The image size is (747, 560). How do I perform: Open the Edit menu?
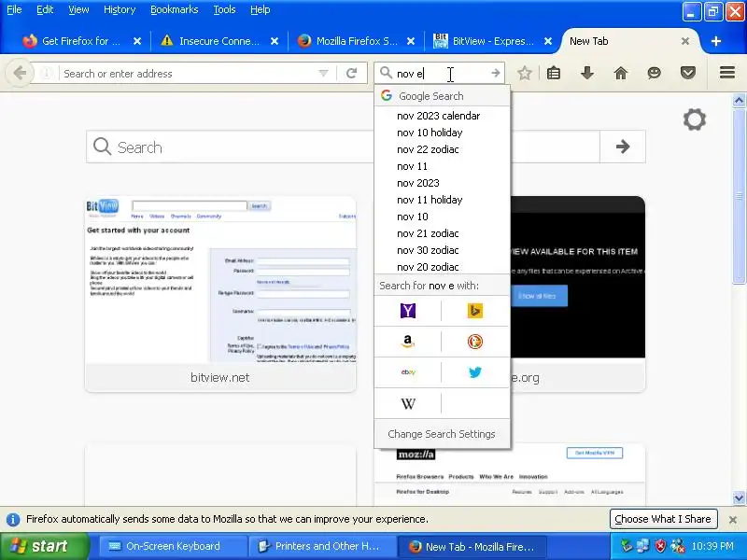pyautogui.click(x=45, y=9)
